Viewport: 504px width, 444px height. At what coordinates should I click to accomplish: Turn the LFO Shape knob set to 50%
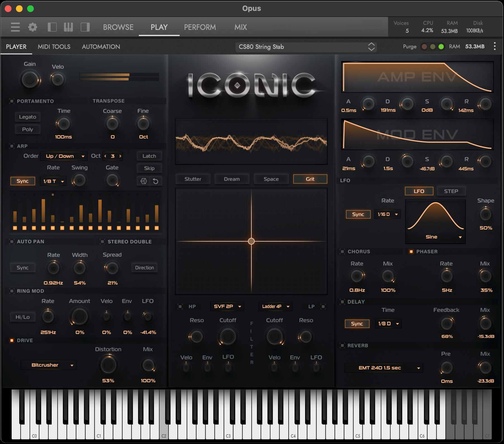click(486, 214)
